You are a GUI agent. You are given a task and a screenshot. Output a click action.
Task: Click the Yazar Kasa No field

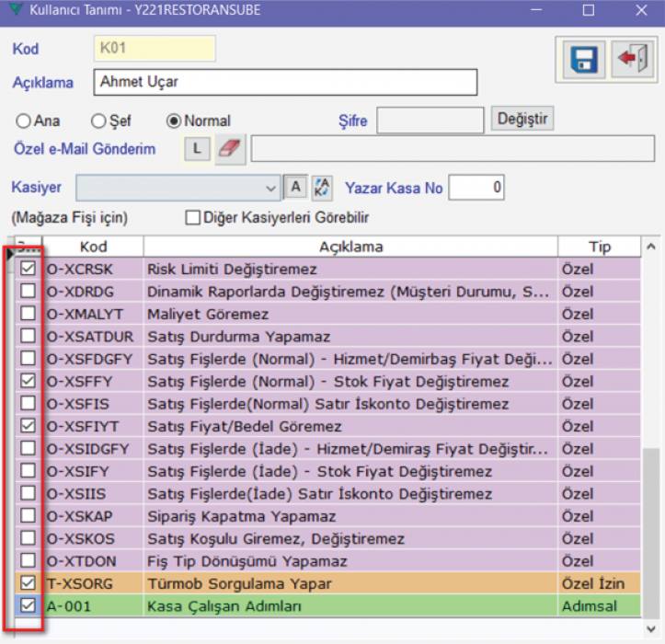(476, 188)
